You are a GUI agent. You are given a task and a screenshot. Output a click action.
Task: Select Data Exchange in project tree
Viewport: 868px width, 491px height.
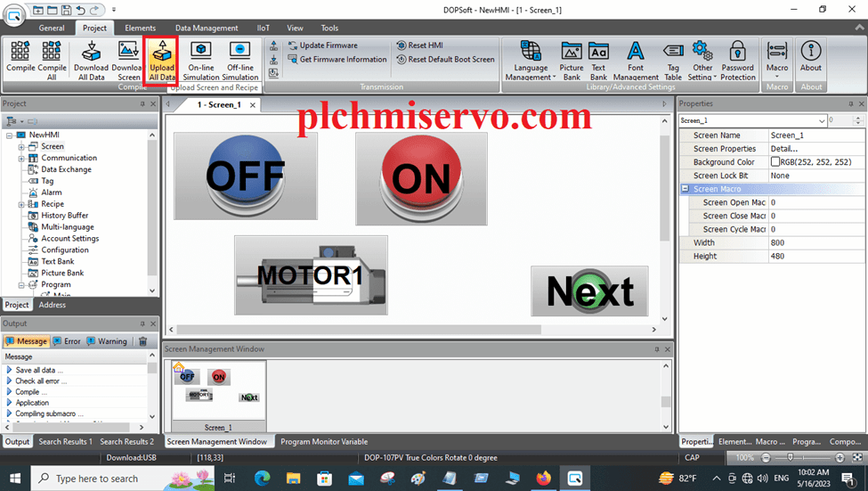[x=66, y=169]
